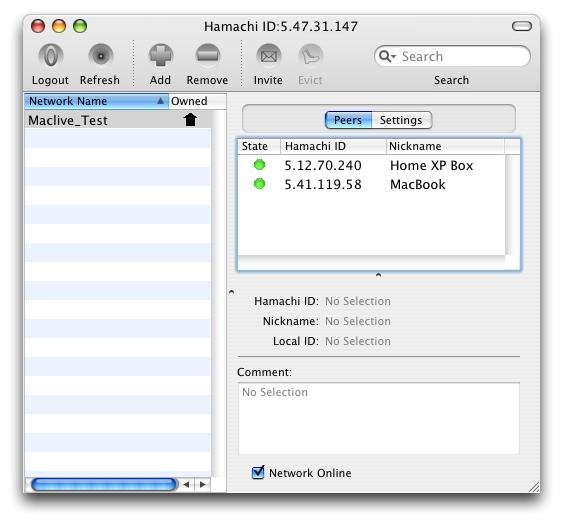Click the horizontal scrollbar thumb in network list

104,485
